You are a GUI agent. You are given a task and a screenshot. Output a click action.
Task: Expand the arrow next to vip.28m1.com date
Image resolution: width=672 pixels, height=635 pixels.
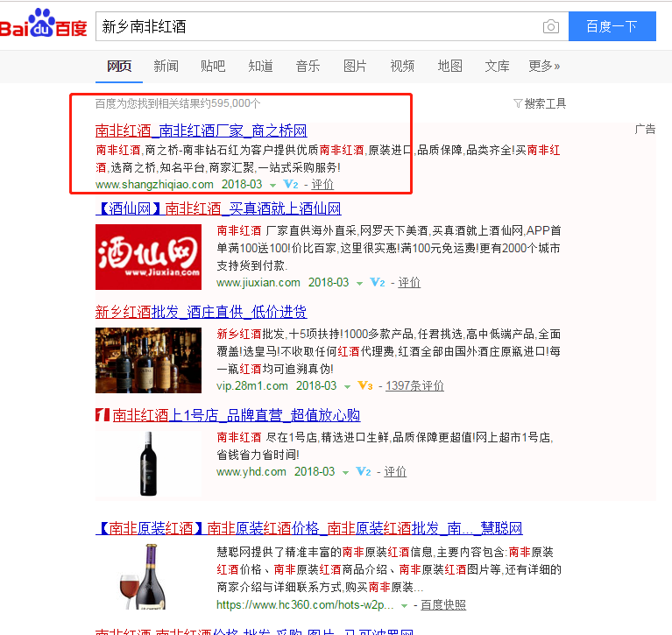click(x=347, y=387)
